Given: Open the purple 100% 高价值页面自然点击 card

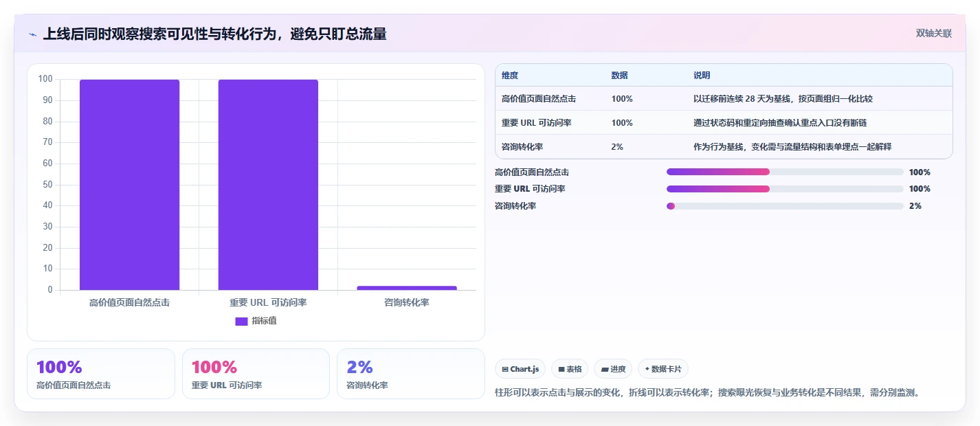Looking at the screenshot, I should (101, 374).
